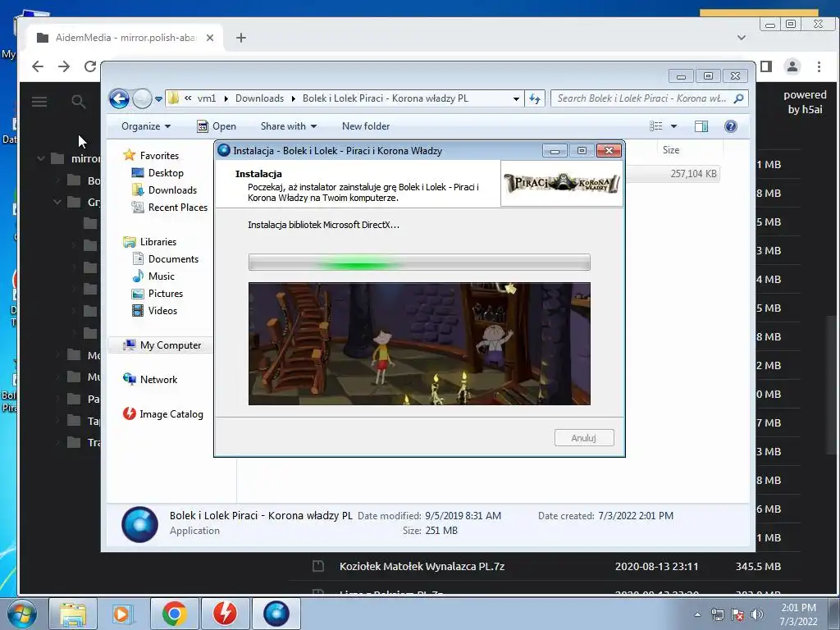Show hidden tray icons arrow

pos(697,614)
